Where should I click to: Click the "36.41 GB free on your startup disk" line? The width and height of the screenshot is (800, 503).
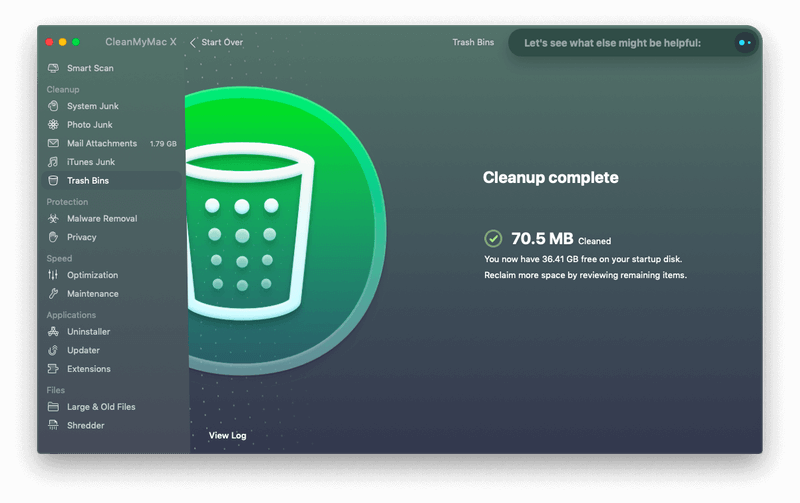pyautogui.click(x=583, y=259)
